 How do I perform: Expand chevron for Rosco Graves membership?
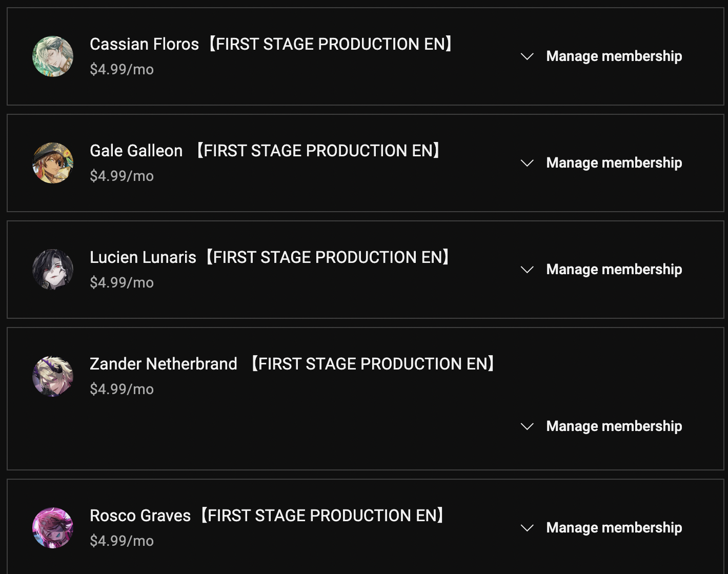pyautogui.click(x=527, y=528)
